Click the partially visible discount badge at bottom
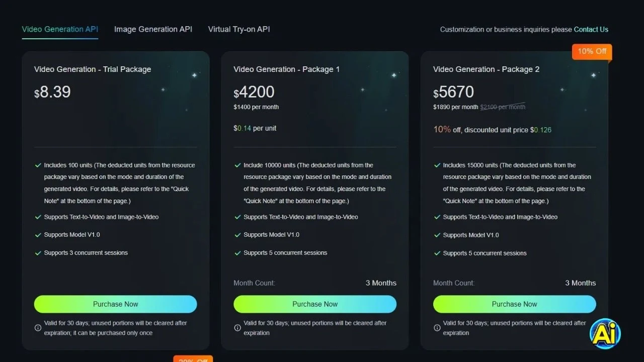644x362 pixels. (193, 359)
